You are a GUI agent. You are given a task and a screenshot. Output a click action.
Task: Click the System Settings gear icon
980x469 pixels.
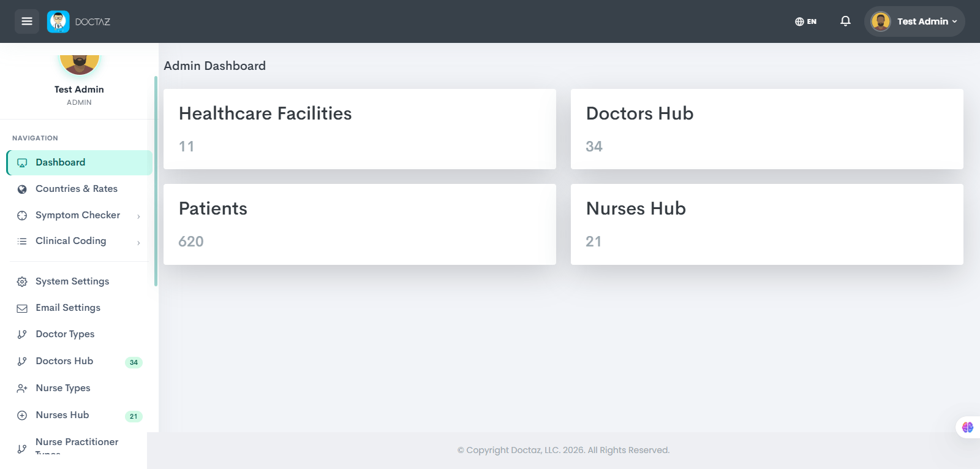[x=22, y=282]
